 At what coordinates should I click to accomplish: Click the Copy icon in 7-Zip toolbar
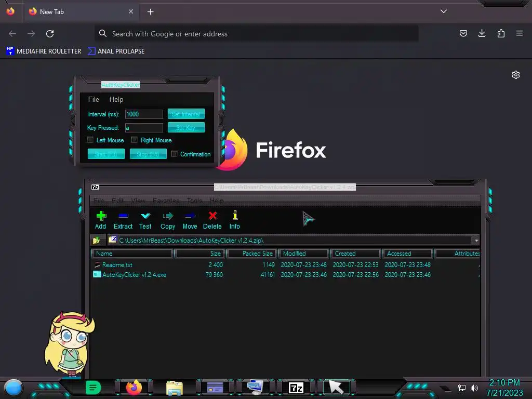[168, 216]
